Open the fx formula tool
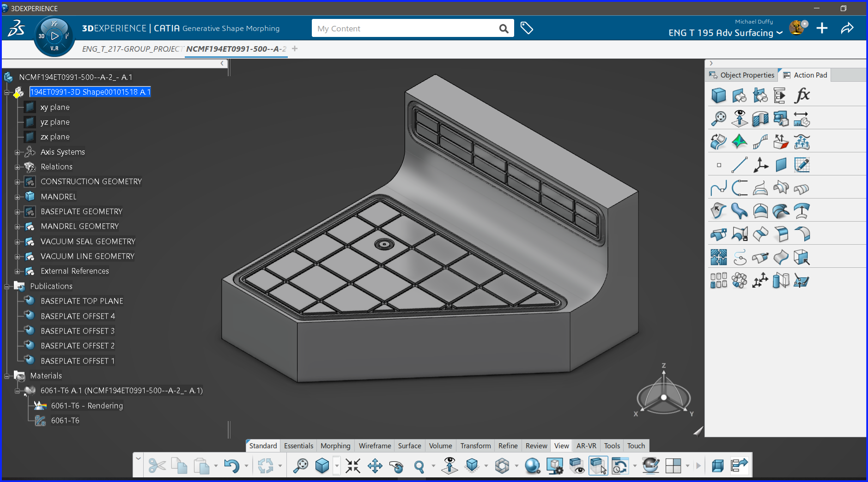 (x=801, y=96)
